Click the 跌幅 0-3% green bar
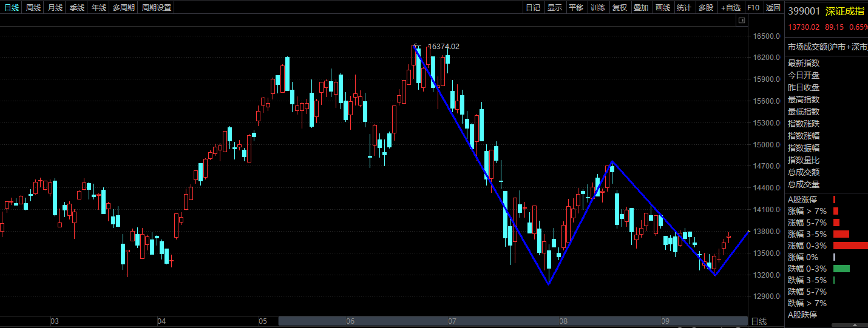The image size is (868, 328). pyautogui.click(x=841, y=269)
